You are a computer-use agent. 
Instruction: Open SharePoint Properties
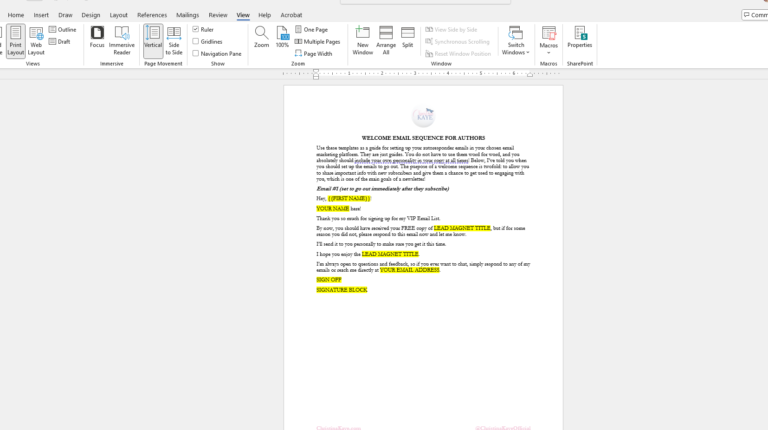[x=580, y=38]
